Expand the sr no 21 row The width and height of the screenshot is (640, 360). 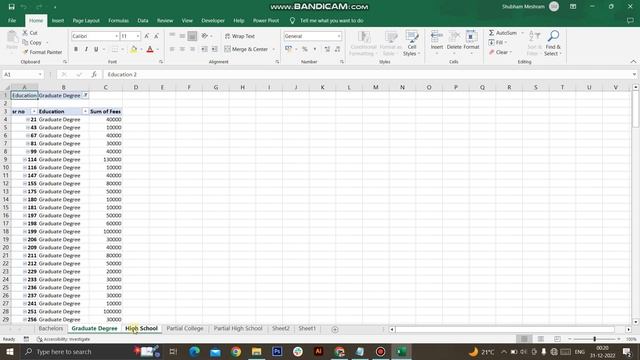coord(28,120)
